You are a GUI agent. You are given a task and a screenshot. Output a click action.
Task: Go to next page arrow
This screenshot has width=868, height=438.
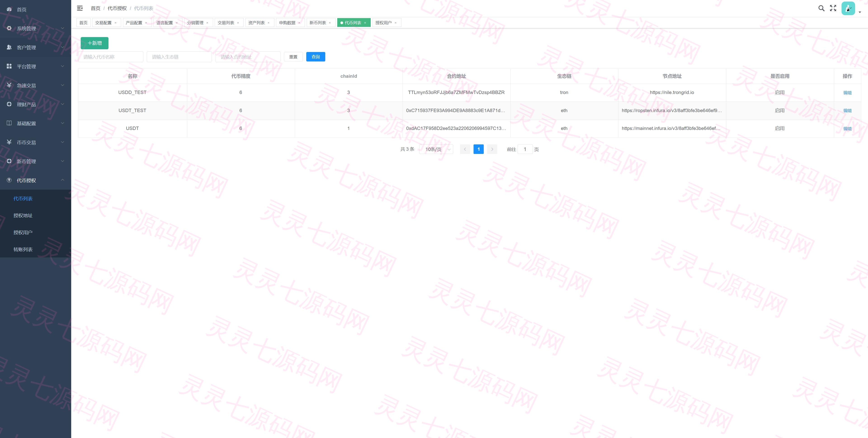coord(492,149)
